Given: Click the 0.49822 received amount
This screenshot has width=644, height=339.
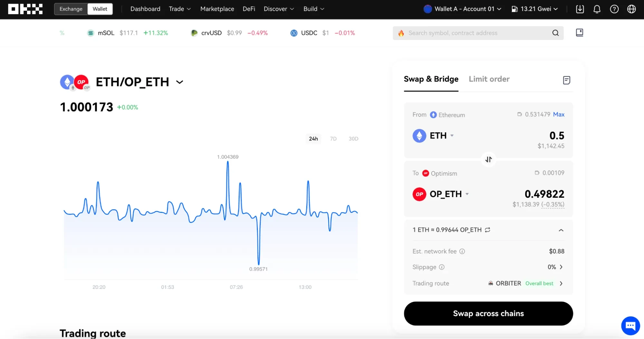Looking at the screenshot, I should click(544, 194).
